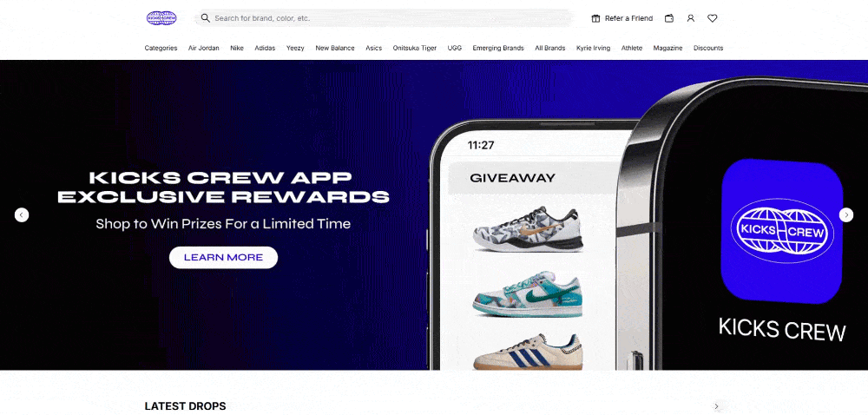Click the LEARN MORE button
Screen dimensions: 868x415
click(223, 257)
